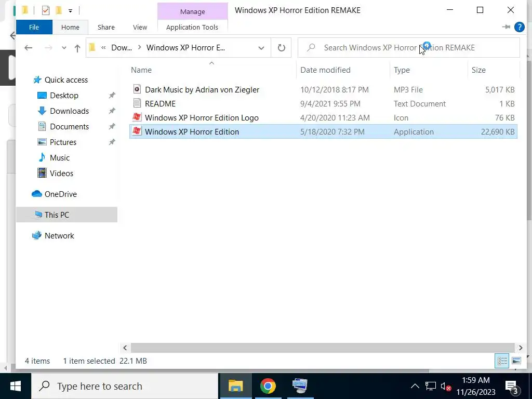Image resolution: width=532 pixels, height=399 pixels.
Task: Open the recent locations dropdown arrow
Action: (64, 48)
